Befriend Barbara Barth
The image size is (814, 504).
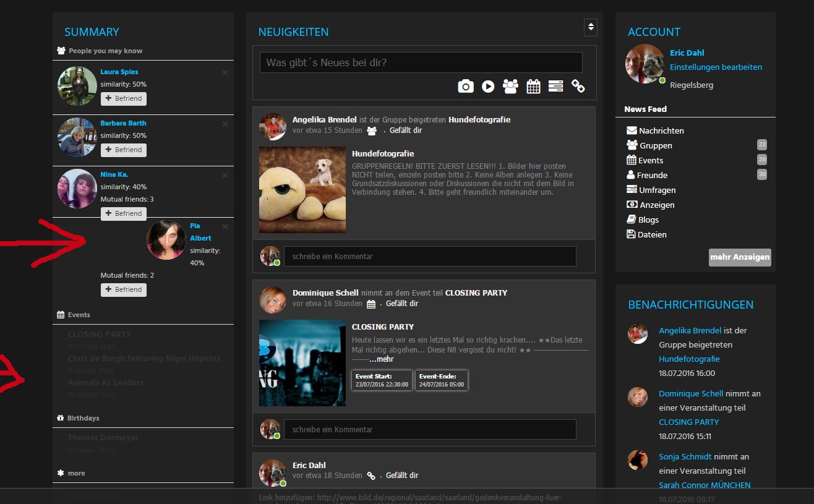click(x=124, y=150)
